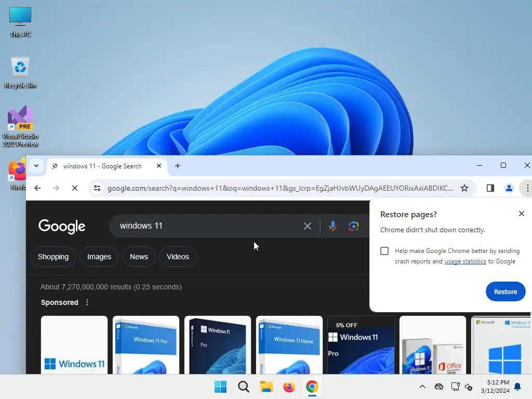Stop loading the page in Chrome
The height and width of the screenshot is (399, 532).
[x=75, y=188]
